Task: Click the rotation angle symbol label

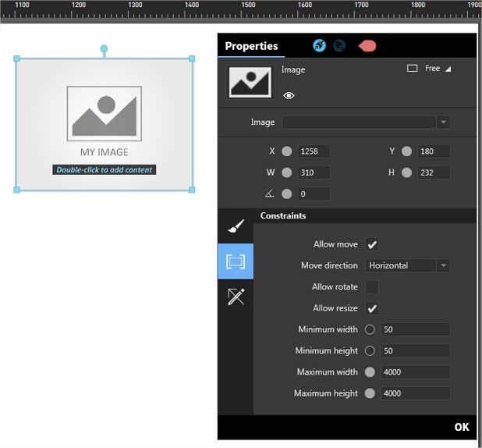Action: click(269, 194)
